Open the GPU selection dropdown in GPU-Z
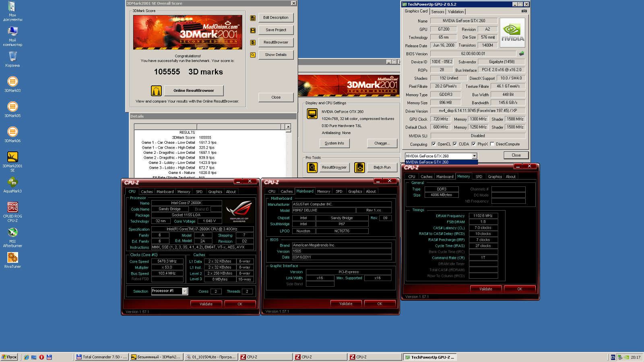The image size is (644, 362). tap(474, 156)
